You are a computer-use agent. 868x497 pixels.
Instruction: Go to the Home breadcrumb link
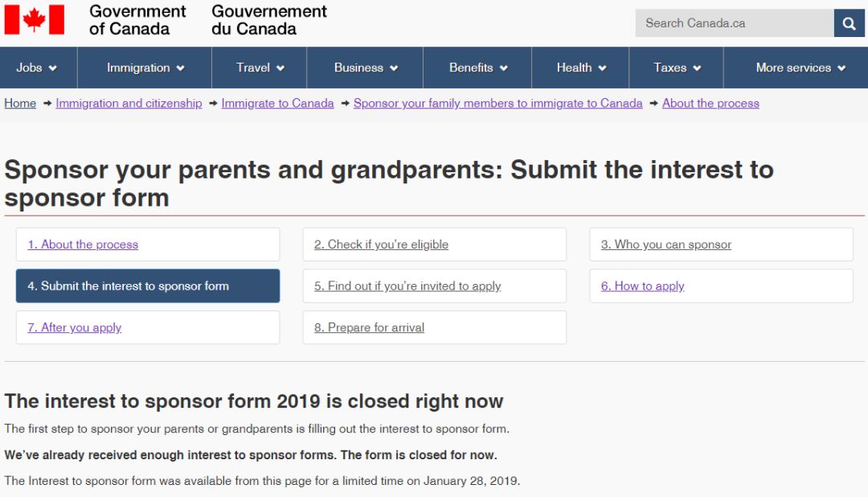point(20,103)
